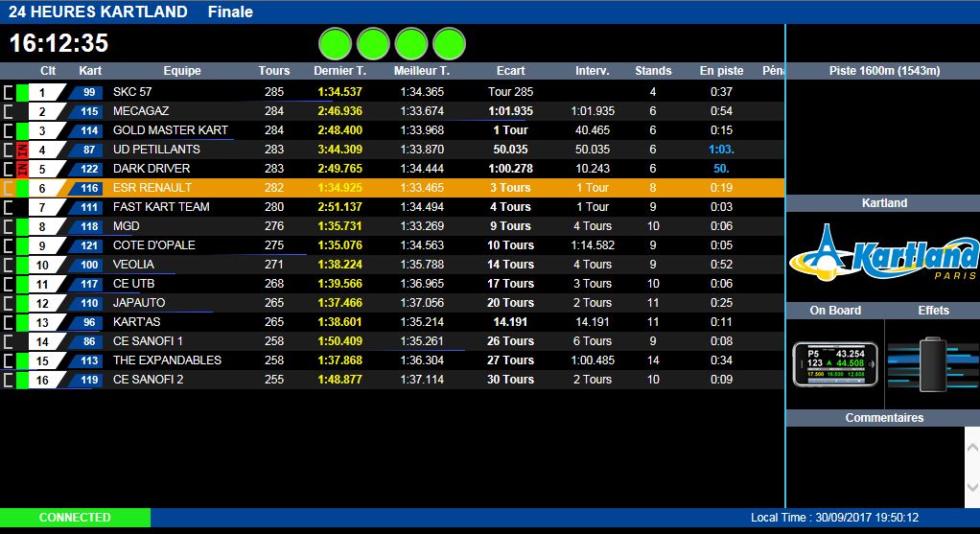Tick the selection box for CE SANOFI 2

8,381
